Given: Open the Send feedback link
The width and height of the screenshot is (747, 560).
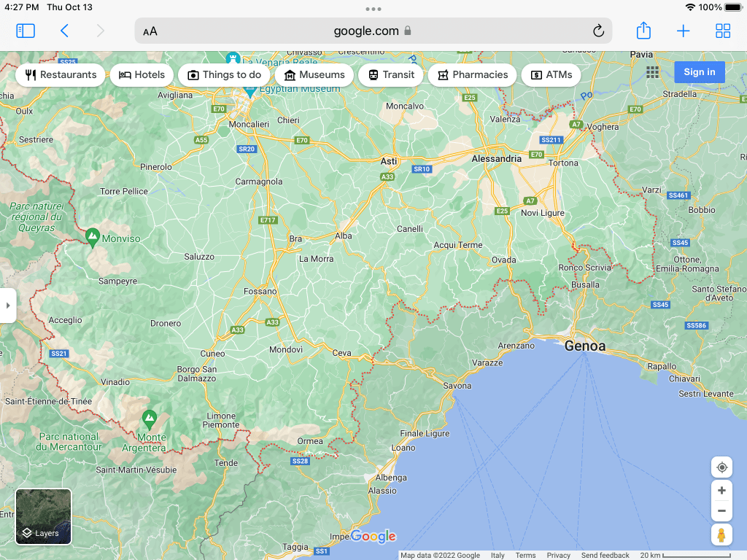Looking at the screenshot, I should coord(605,556).
